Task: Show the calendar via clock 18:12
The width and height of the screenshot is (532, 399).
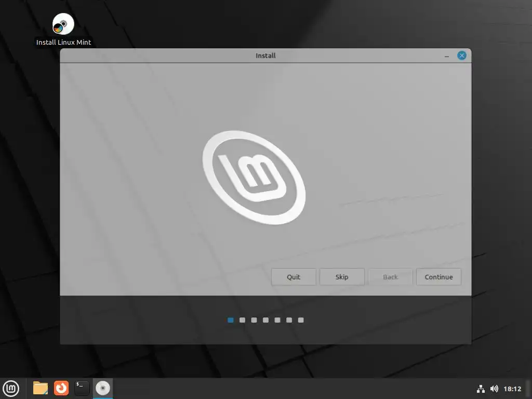Action: (x=512, y=389)
